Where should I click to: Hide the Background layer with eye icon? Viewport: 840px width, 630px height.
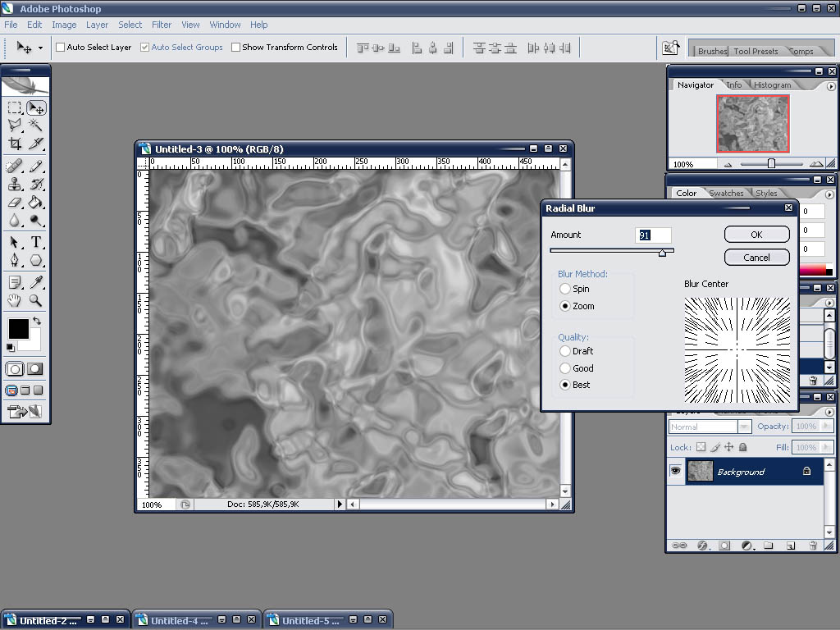pos(675,471)
